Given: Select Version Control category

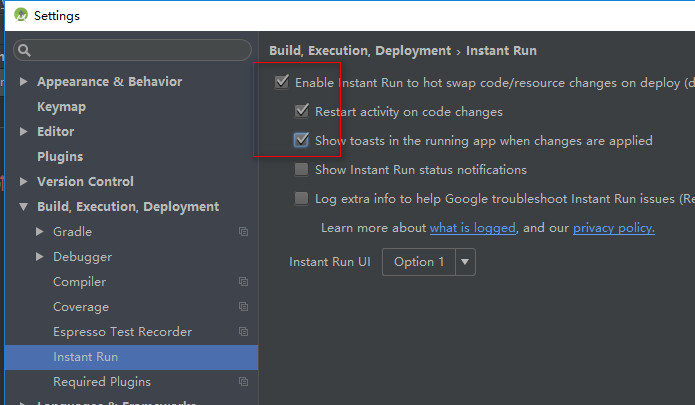Looking at the screenshot, I should [85, 181].
